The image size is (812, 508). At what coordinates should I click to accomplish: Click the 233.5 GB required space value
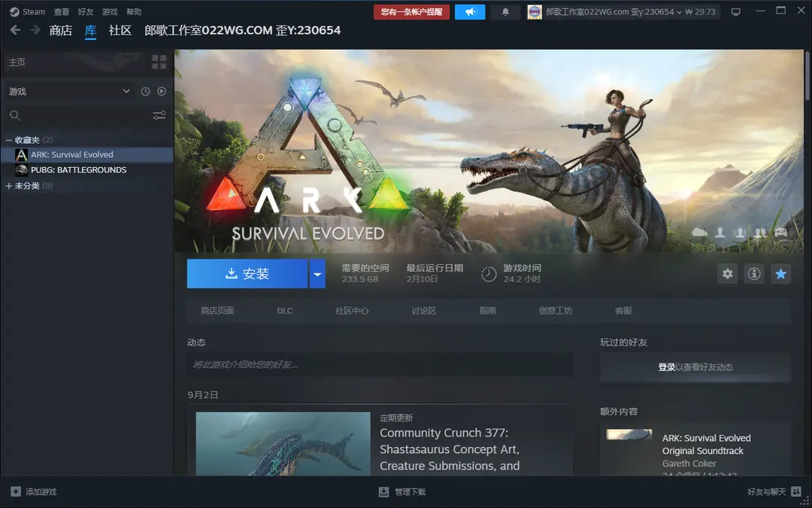click(x=360, y=279)
